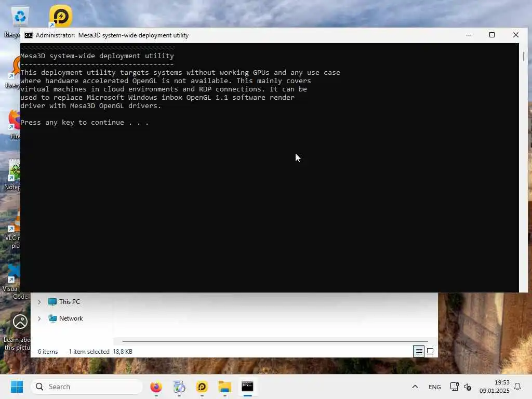Select the Notepad++ desktop shortcut
Screen dimensions: 532x399
[14, 175]
